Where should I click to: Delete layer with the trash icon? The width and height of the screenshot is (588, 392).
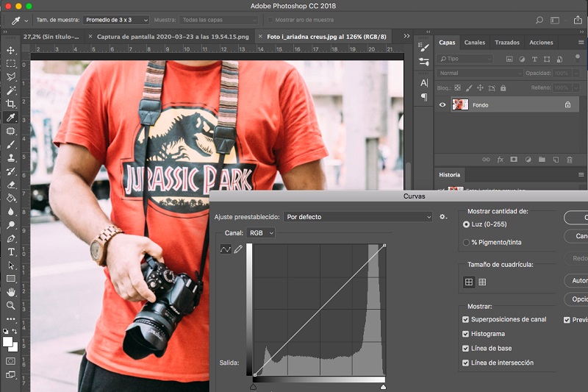coord(569,160)
